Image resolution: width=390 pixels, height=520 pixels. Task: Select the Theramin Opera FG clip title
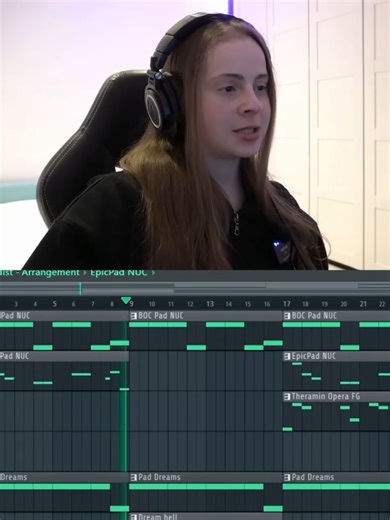click(x=326, y=396)
